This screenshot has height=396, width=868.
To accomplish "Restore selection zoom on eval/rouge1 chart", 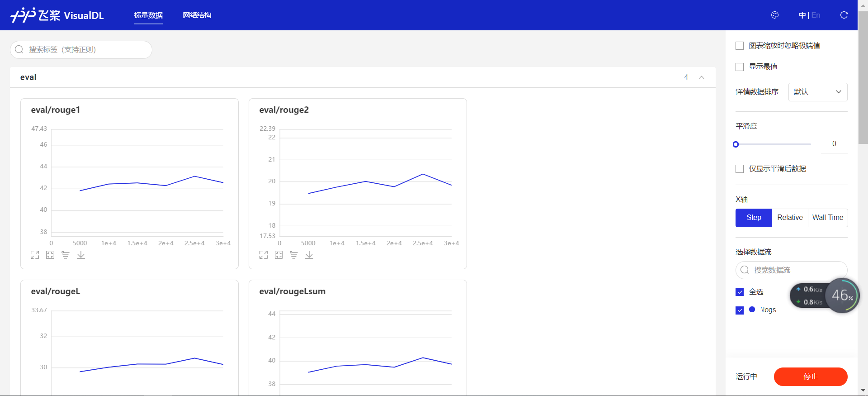I will pos(50,255).
